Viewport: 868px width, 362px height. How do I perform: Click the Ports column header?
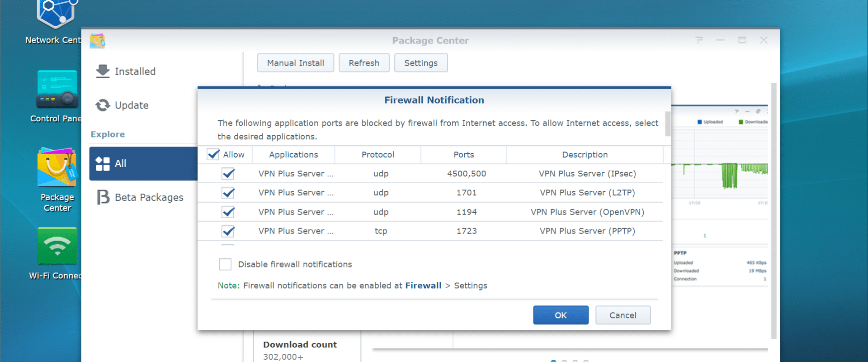[464, 155]
